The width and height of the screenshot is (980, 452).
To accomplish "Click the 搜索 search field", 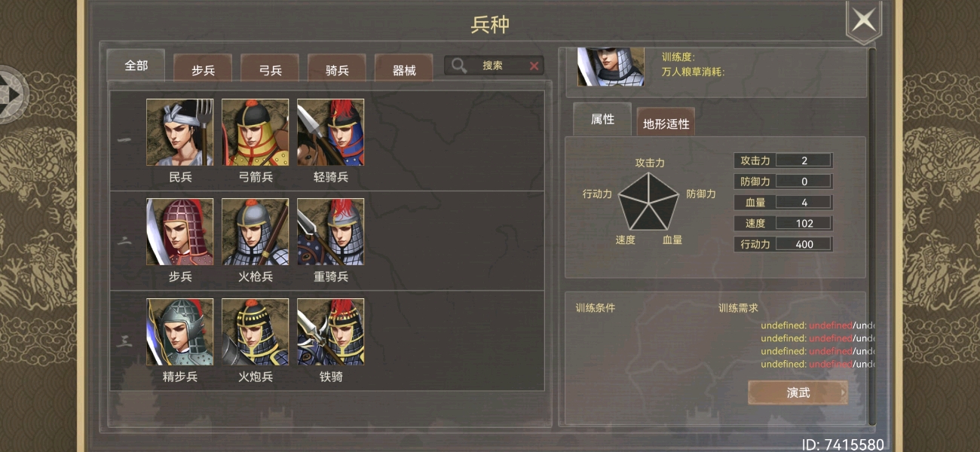I will pyautogui.click(x=494, y=66).
